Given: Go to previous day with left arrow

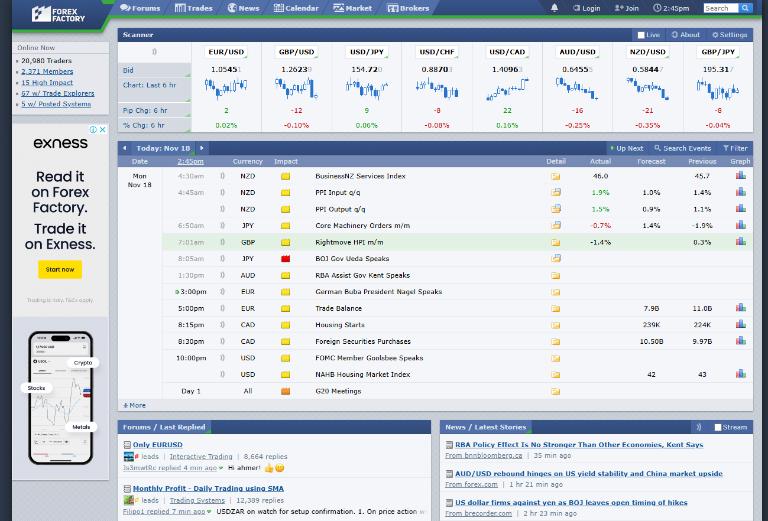Looking at the screenshot, I should pyautogui.click(x=124, y=148).
